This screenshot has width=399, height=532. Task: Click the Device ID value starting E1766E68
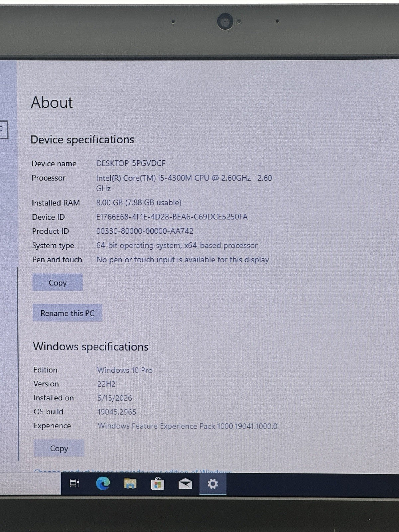click(x=172, y=217)
